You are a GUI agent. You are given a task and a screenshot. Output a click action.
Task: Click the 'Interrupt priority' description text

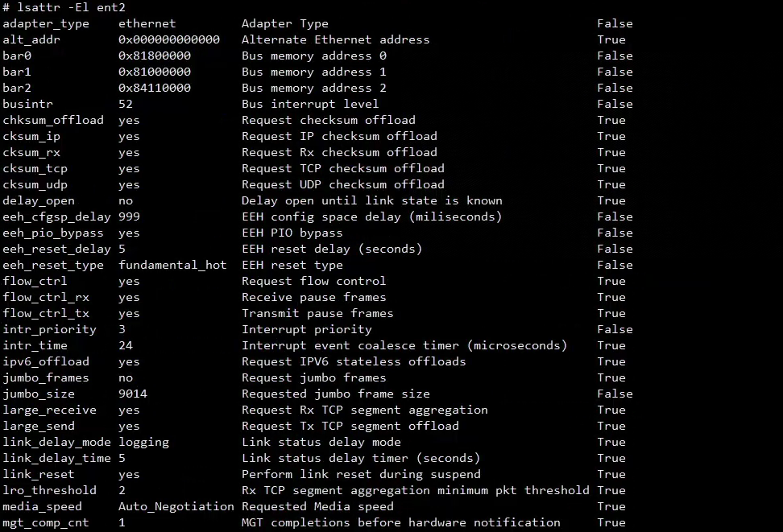pos(306,329)
